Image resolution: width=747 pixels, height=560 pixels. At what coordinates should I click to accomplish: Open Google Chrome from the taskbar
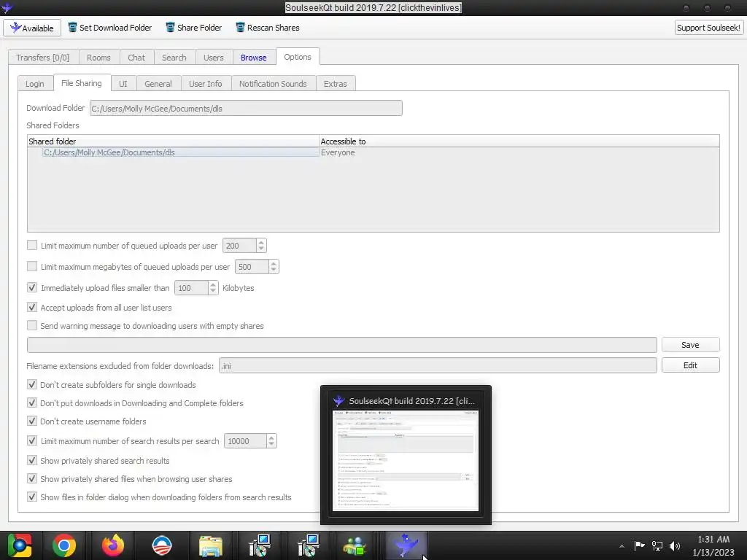[64, 545]
